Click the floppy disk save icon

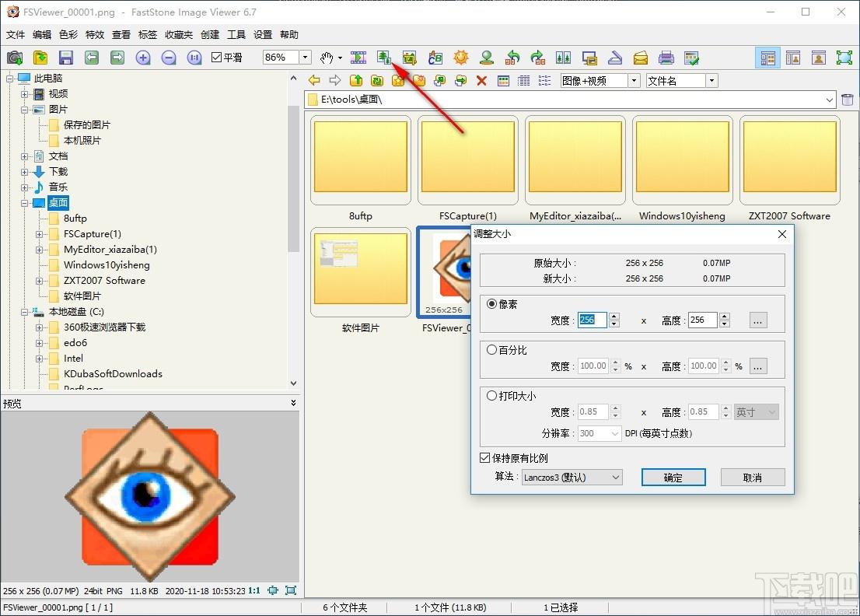pyautogui.click(x=66, y=58)
